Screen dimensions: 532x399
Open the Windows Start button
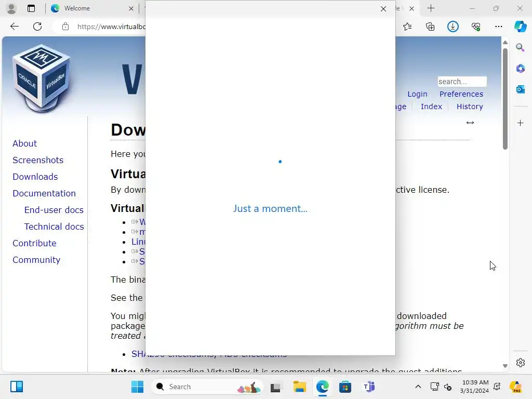(x=137, y=387)
